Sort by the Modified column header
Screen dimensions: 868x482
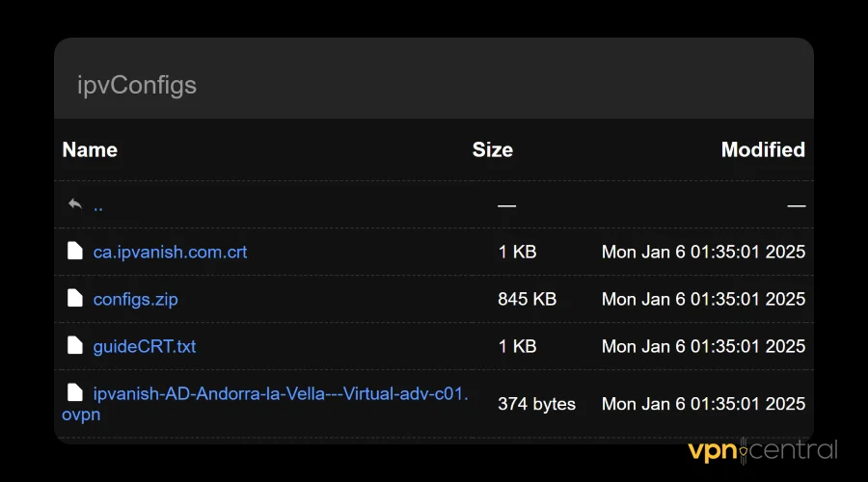[762, 149]
